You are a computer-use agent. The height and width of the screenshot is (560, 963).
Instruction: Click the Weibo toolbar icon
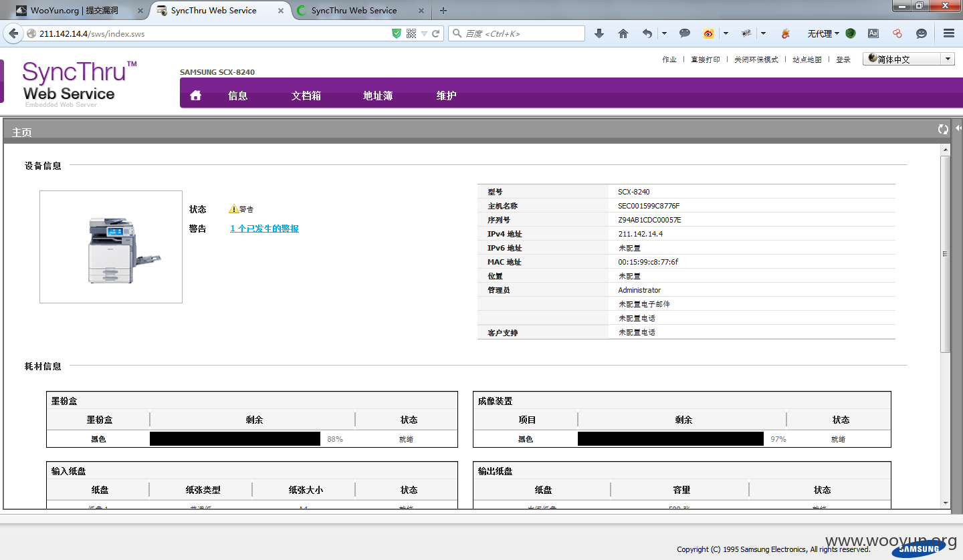coord(709,33)
